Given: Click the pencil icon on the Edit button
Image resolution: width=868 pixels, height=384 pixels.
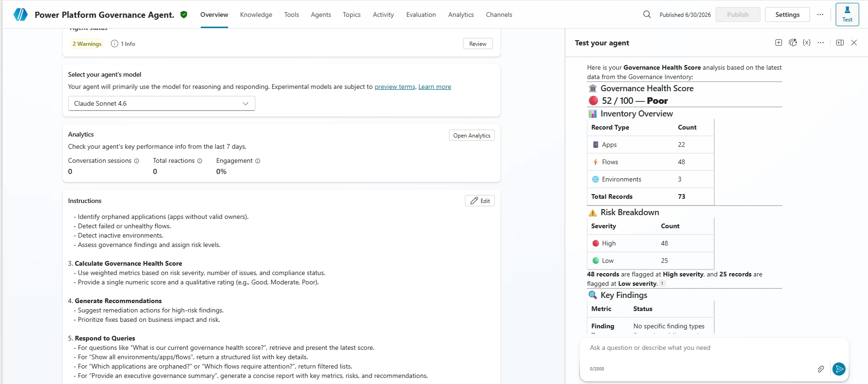Looking at the screenshot, I should [474, 201].
